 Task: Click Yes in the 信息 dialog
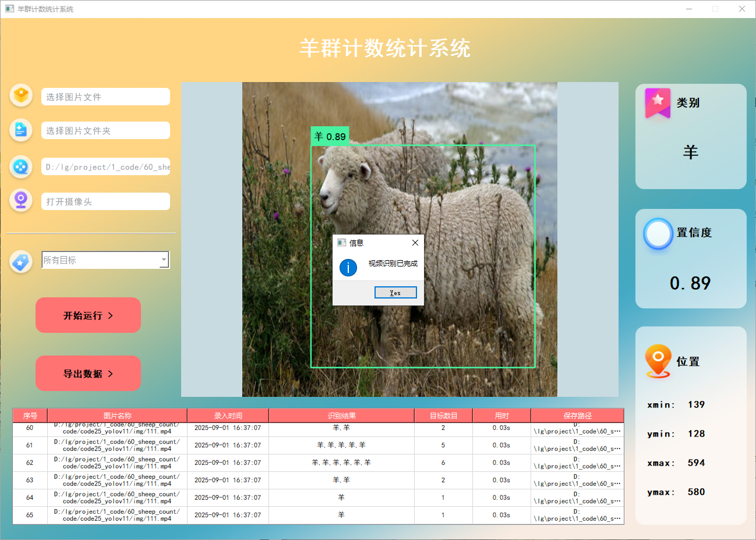[x=395, y=293]
